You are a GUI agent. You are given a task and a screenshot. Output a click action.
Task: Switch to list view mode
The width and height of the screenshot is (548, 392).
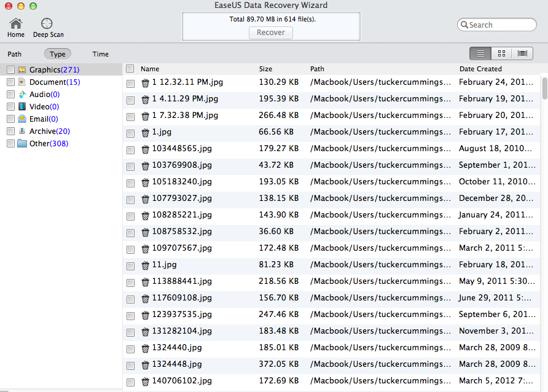[480, 53]
